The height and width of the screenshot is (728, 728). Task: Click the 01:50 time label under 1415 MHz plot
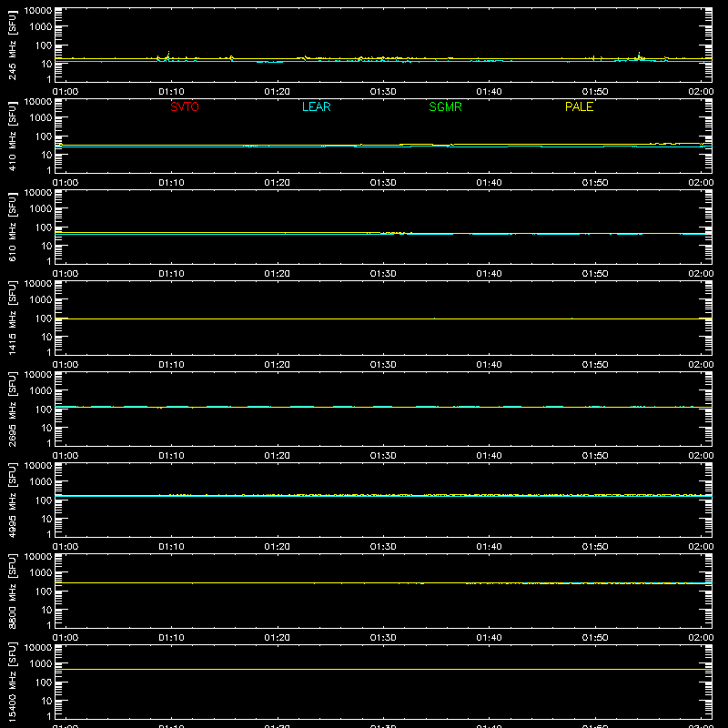pos(595,365)
